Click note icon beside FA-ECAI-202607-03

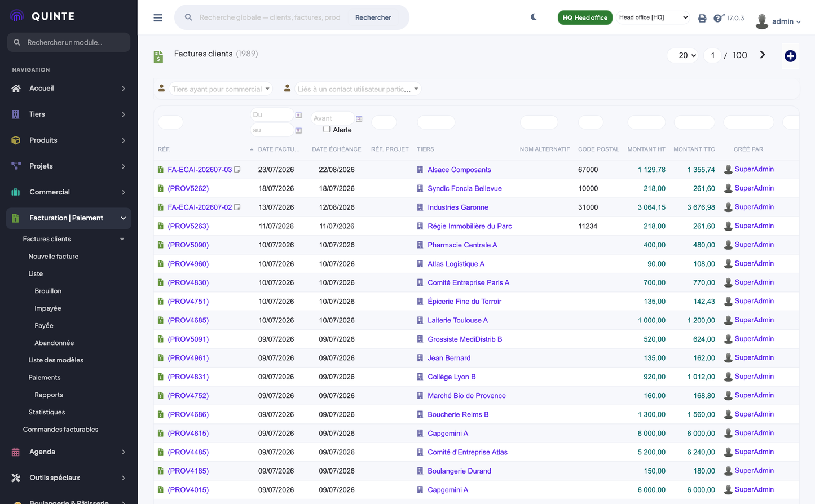click(237, 169)
